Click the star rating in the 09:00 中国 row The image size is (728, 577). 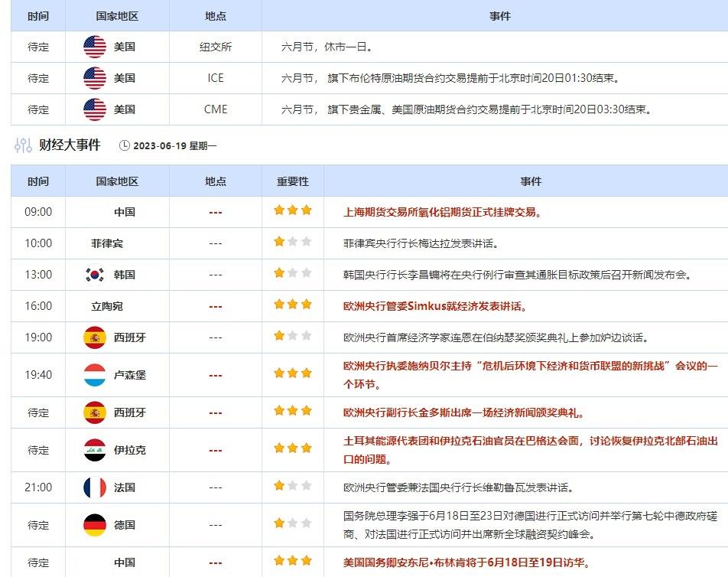[293, 210]
